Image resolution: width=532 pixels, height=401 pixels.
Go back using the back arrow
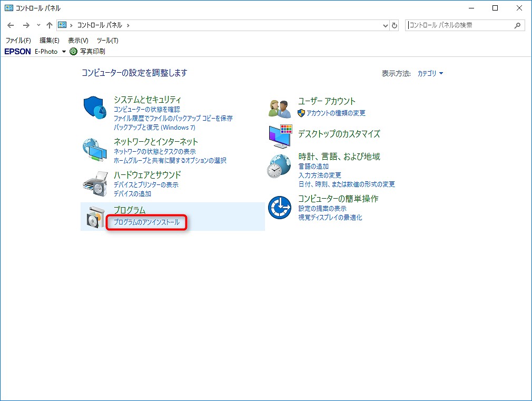pos(11,25)
